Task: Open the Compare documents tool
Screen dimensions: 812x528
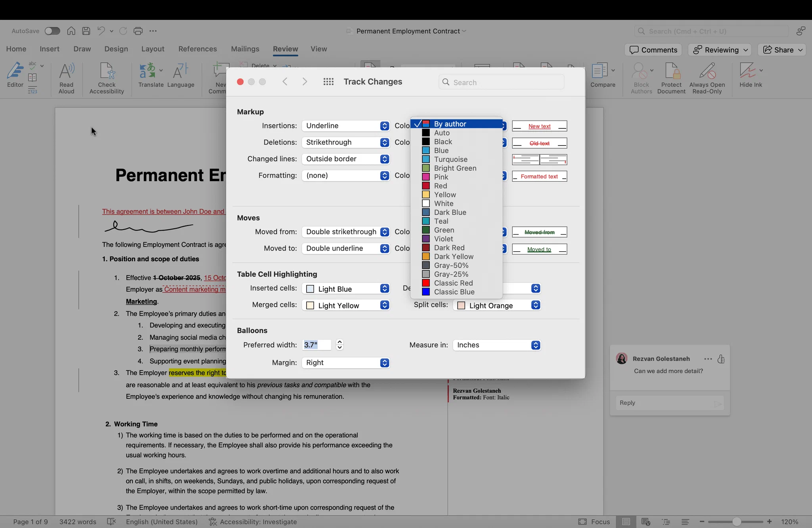Action: (x=603, y=75)
